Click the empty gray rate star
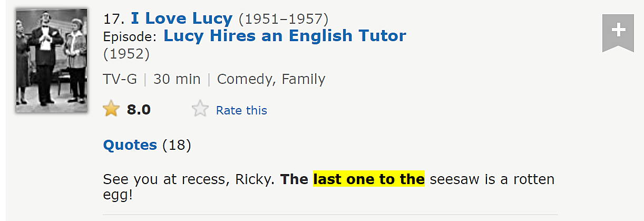The height and width of the screenshot is (221, 644). [x=200, y=109]
